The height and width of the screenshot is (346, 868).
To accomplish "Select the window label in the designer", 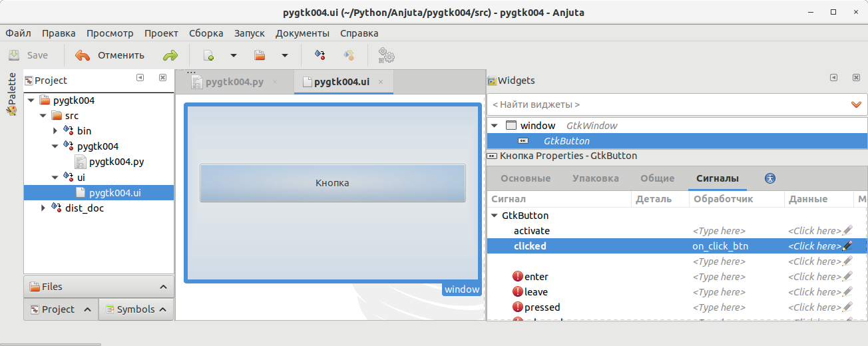I will (462, 289).
